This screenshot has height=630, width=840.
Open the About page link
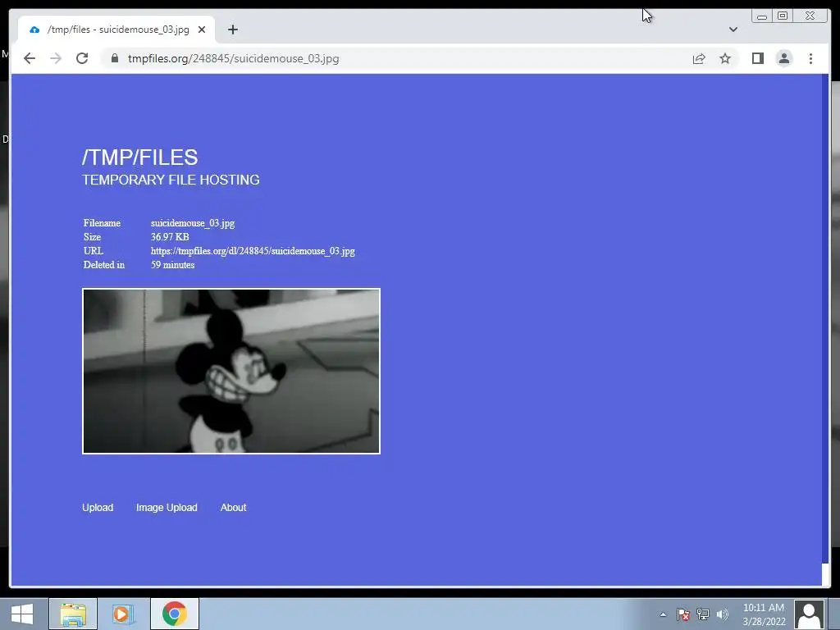coord(233,507)
